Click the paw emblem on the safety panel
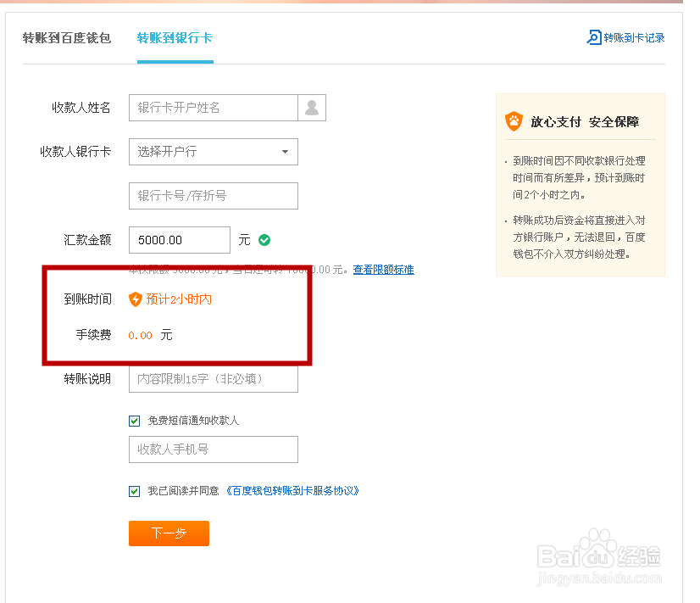Viewport: 700px width, 603px height. point(514,121)
